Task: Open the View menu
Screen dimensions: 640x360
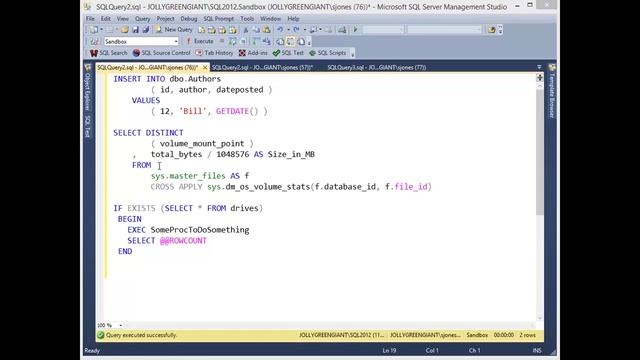Action: pyautogui.click(x=122, y=19)
